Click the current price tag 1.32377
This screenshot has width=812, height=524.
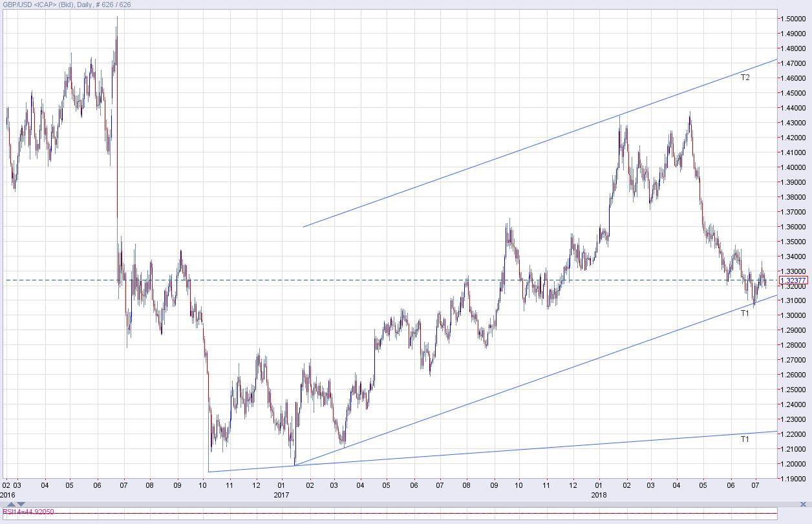point(794,280)
